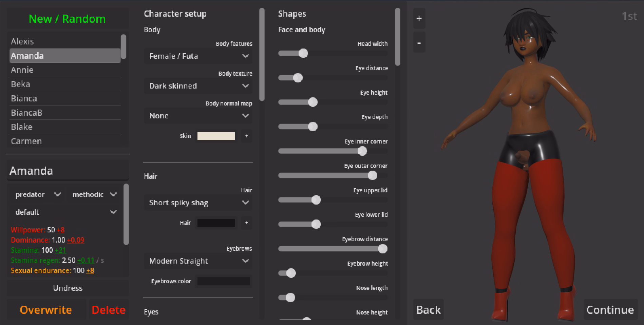Click the Eyebrows color swatch
Image resolution: width=644 pixels, height=325 pixels.
click(x=223, y=281)
